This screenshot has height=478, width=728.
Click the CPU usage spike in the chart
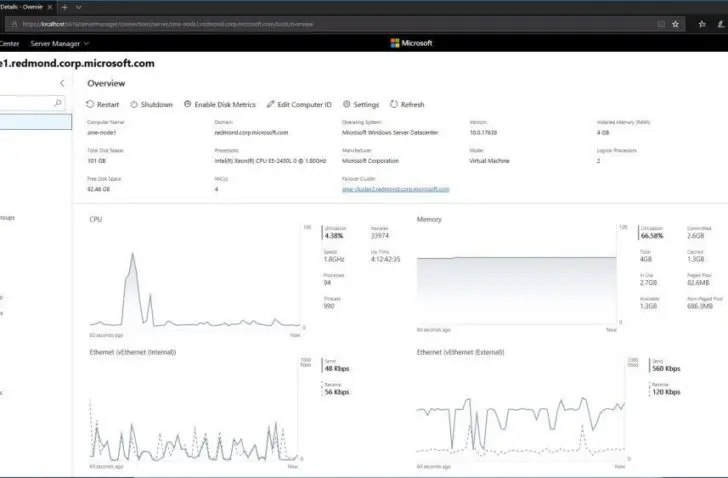[x=133, y=289]
